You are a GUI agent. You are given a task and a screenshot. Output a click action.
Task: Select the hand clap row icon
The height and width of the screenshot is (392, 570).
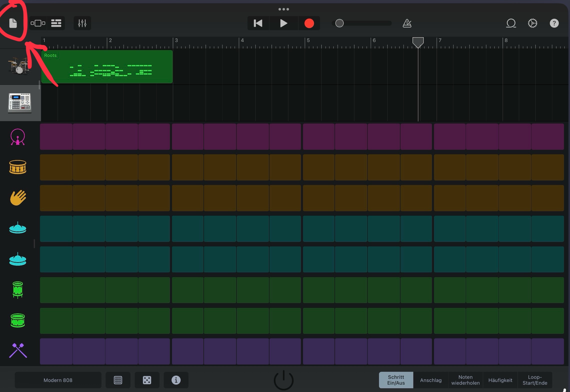(x=18, y=198)
